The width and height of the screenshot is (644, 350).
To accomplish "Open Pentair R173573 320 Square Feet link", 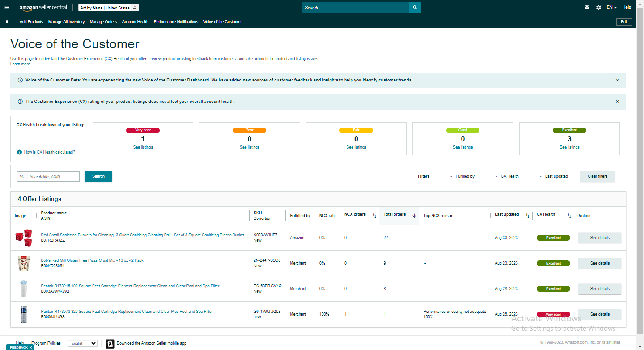I will pos(127,312).
